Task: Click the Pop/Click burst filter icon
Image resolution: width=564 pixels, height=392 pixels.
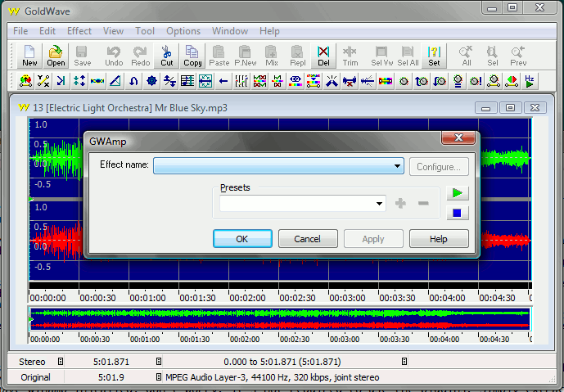Action: (x=332, y=81)
